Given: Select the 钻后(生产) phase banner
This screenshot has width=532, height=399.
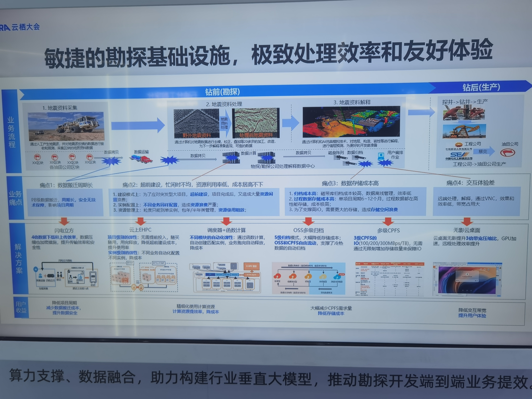Looking at the screenshot, I should [x=481, y=87].
